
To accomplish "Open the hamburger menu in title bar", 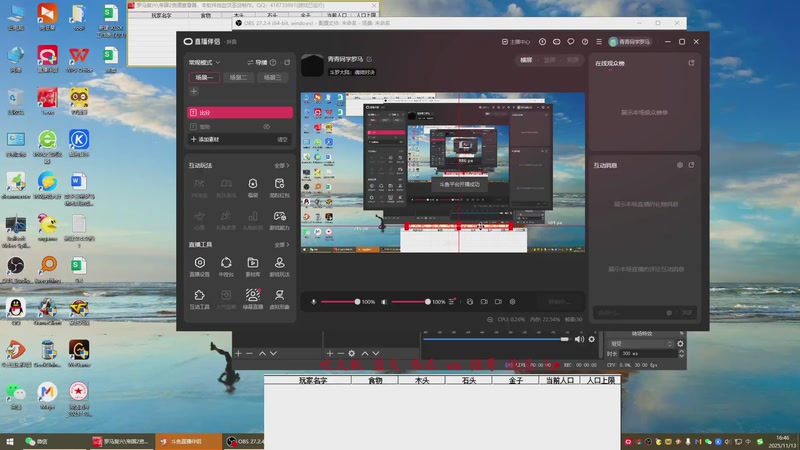I will (x=599, y=42).
